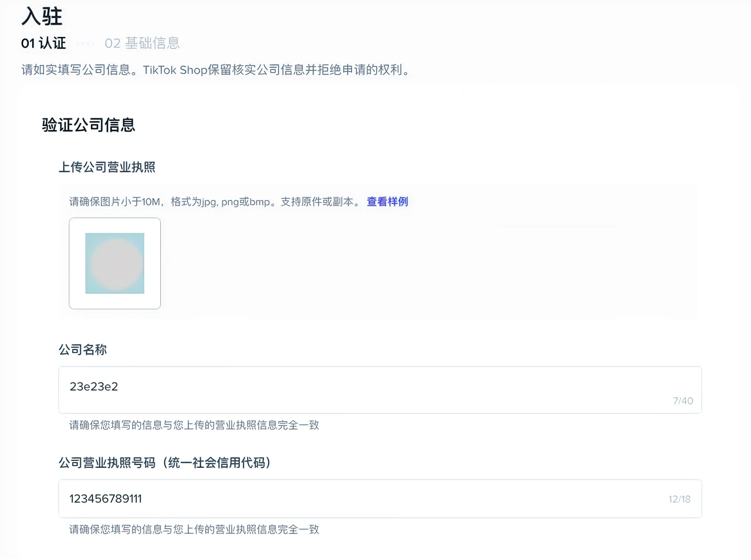Image resolution: width=751 pixels, height=560 pixels.
Task: Open the uploaded business license thumbnail
Action: click(x=115, y=263)
